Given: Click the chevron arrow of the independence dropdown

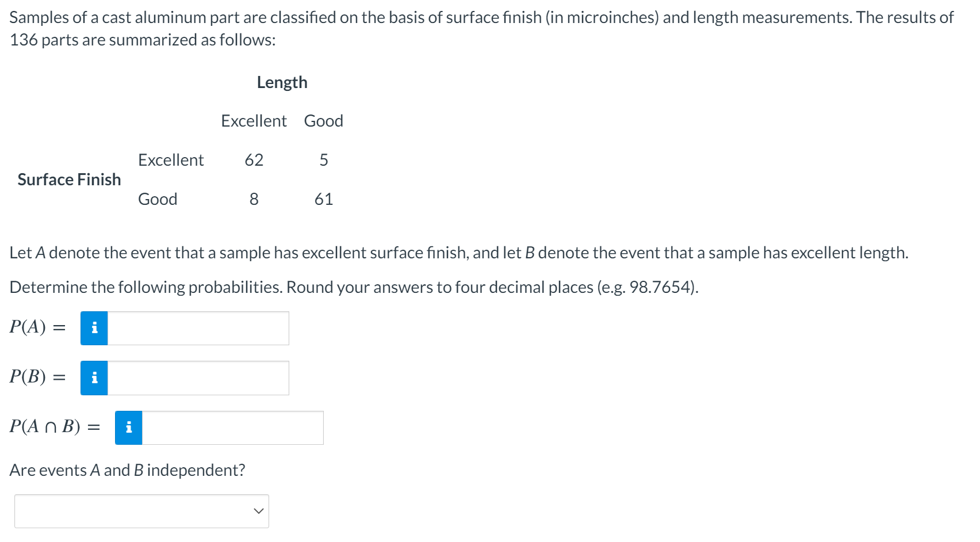Looking at the screenshot, I should point(259,511).
